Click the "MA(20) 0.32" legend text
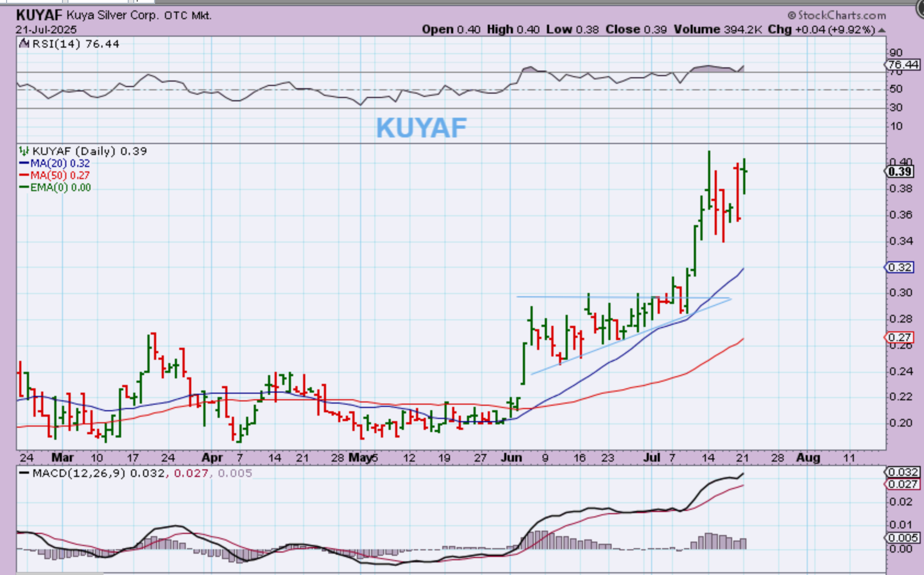 click(60, 163)
